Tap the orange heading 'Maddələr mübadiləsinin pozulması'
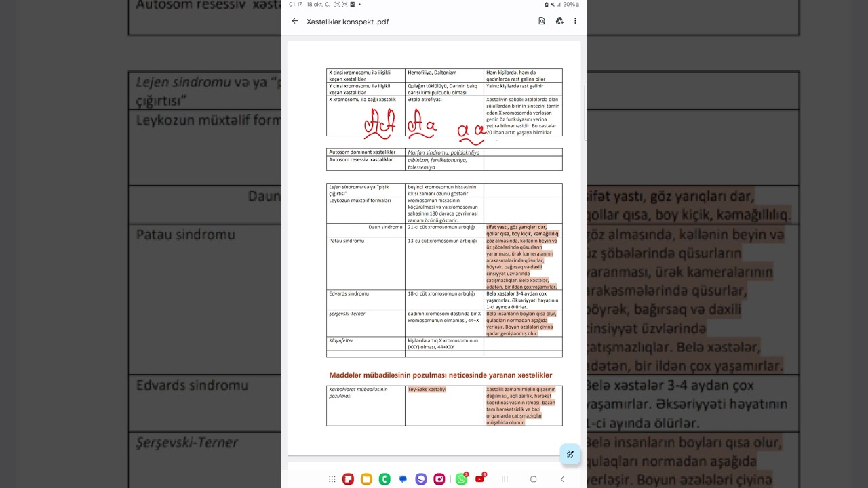 coord(441,375)
